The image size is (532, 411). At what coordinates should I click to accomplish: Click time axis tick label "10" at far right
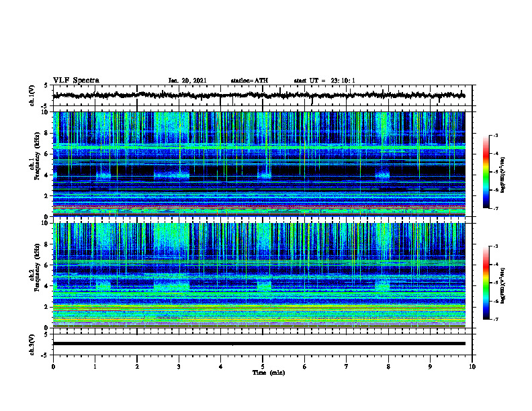click(x=472, y=367)
